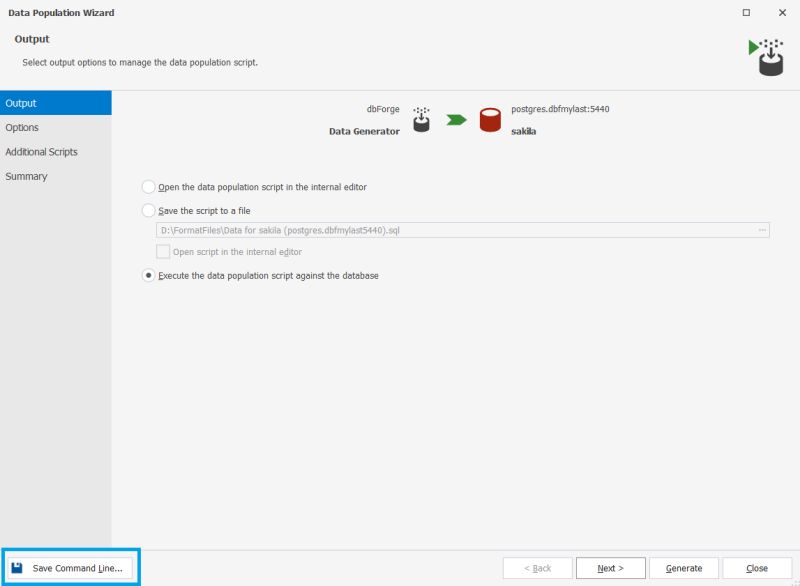Click the Generate button

click(684, 568)
